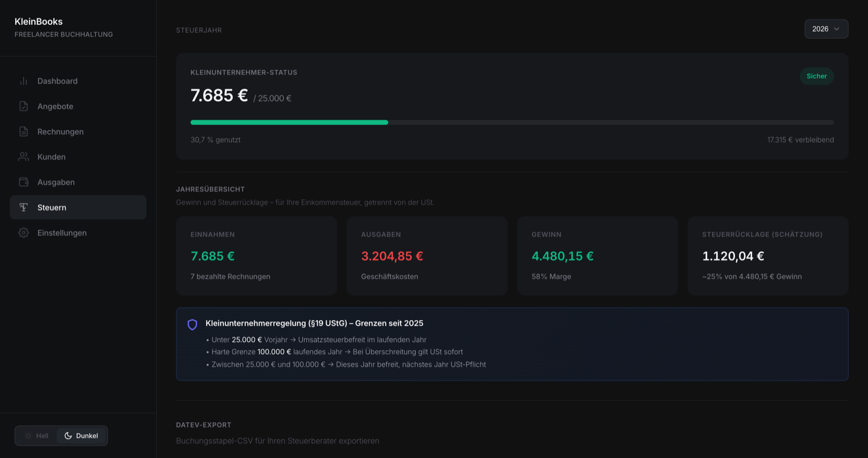Select the Gewinn 4.480,15 € card
The height and width of the screenshot is (458, 868).
pos(597,256)
